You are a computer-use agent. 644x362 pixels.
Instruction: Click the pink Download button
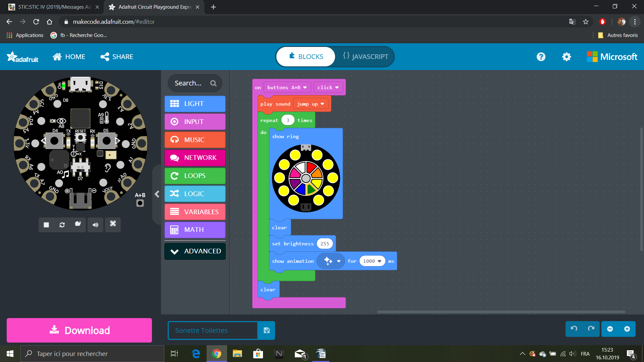pos(79,330)
